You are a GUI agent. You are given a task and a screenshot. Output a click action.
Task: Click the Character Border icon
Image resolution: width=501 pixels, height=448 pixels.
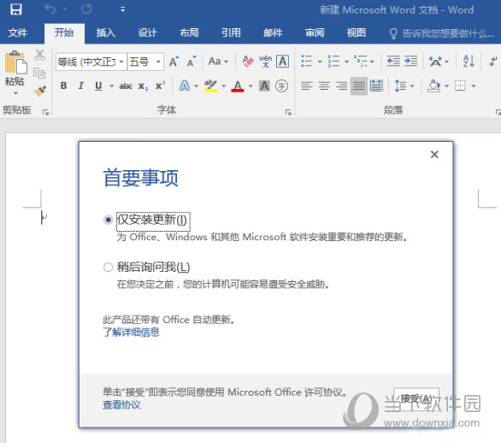click(283, 61)
